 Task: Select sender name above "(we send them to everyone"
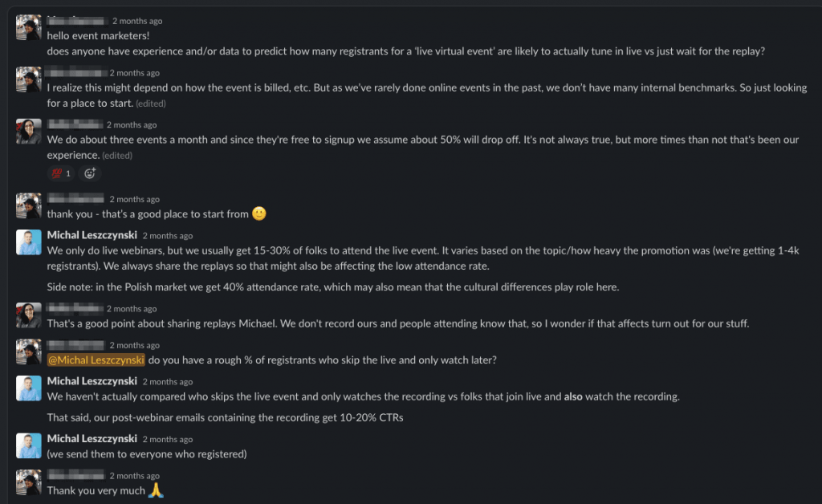[91, 439]
